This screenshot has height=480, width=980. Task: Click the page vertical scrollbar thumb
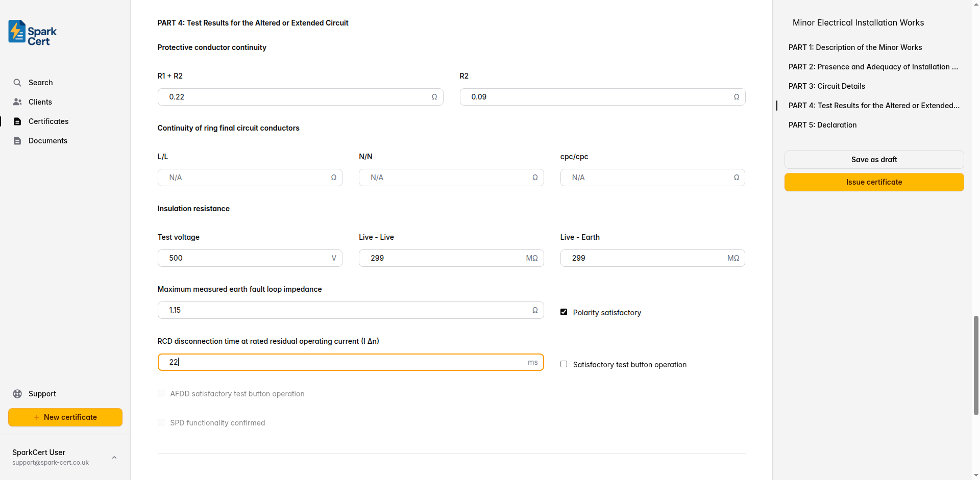pos(976,365)
